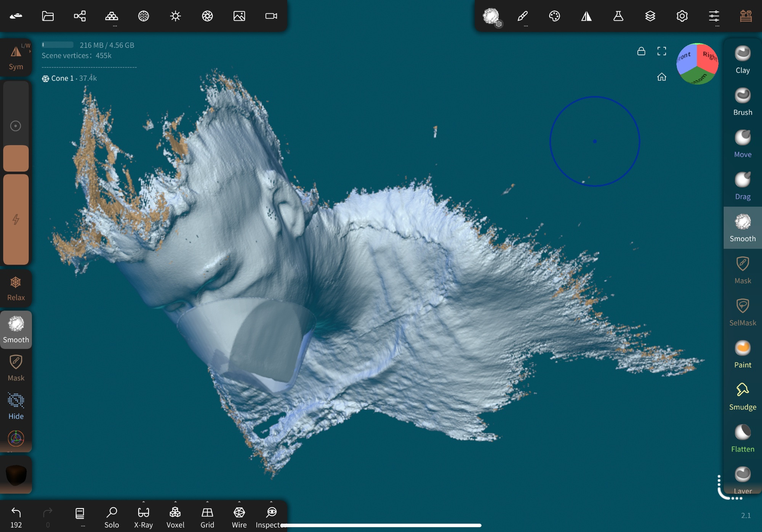Open the Files folder menu
This screenshot has width=762, height=532.
click(48, 16)
